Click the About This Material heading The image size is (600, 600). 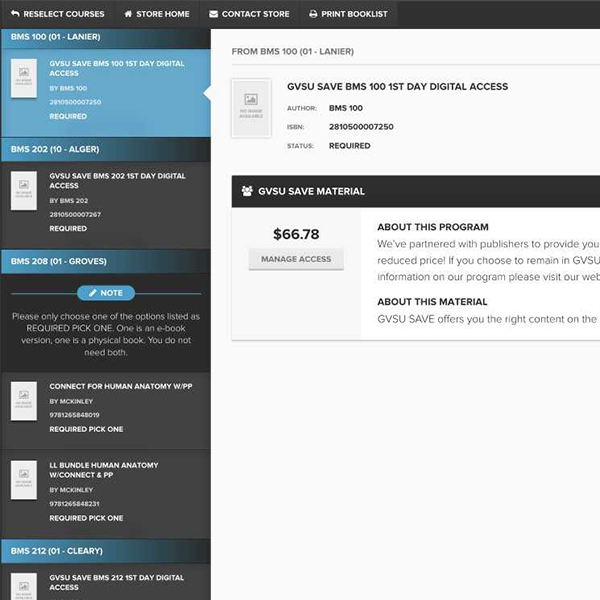pyautogui.click(x=432, y=302)
